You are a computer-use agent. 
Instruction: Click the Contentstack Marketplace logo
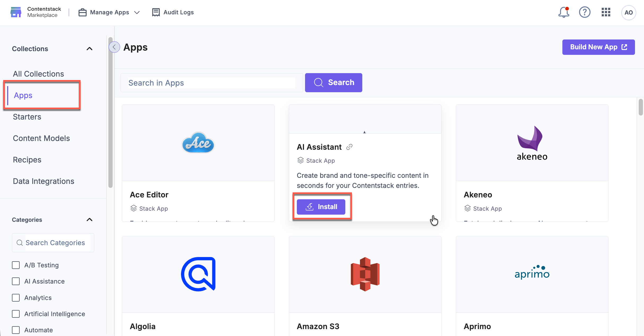(x=16, y=12)
